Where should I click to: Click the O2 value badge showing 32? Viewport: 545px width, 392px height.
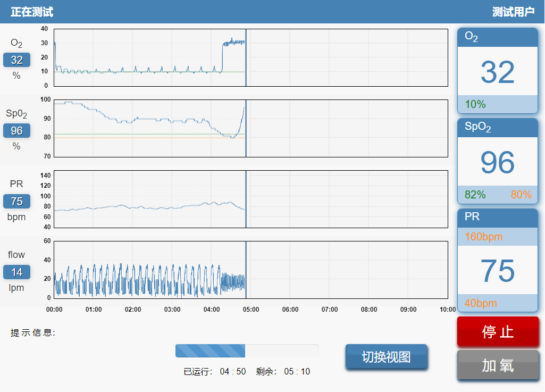click(x=16, y=60)
